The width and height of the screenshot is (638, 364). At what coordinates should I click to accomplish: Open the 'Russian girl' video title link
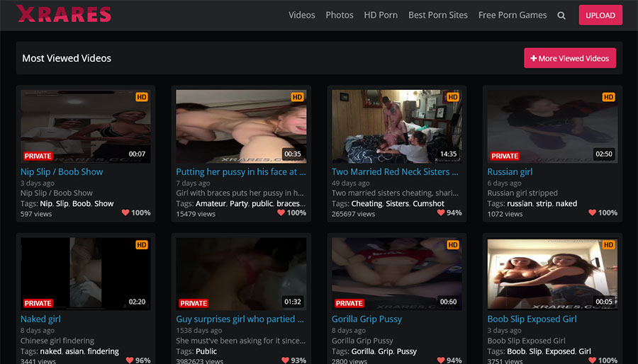[x=510, y=171]
